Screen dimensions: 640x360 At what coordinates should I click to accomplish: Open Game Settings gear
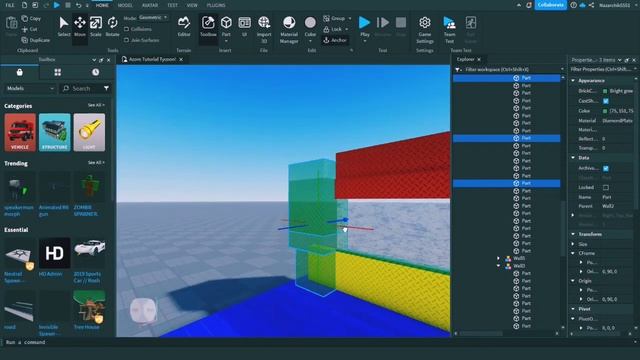click(425, 29)
